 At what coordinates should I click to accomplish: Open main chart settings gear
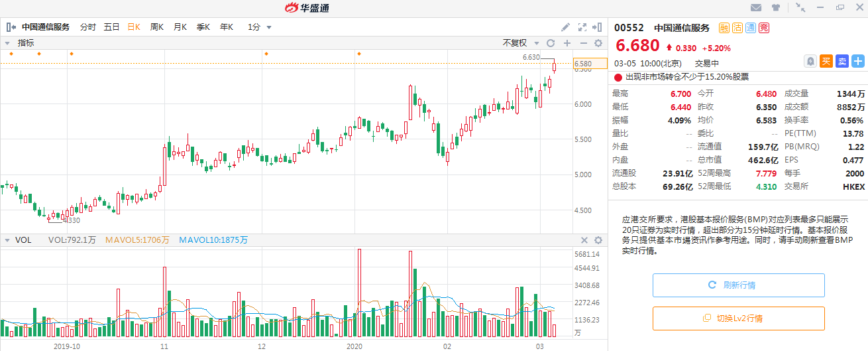click(598, 43)
